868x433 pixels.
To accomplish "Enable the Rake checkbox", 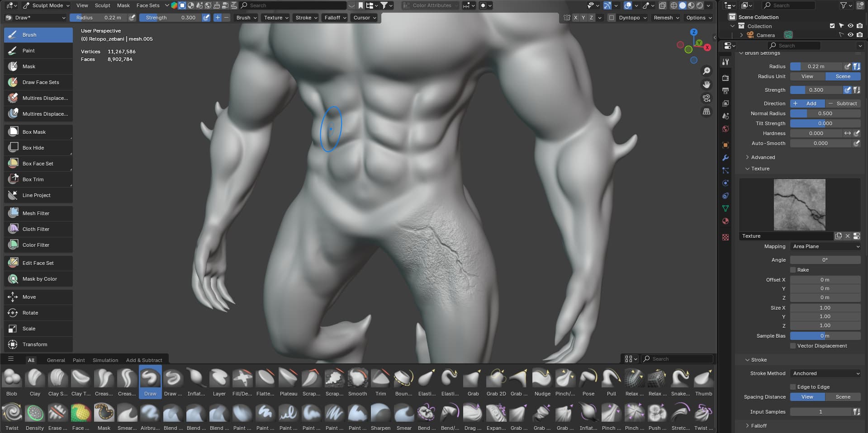I will tap(793, 270).
